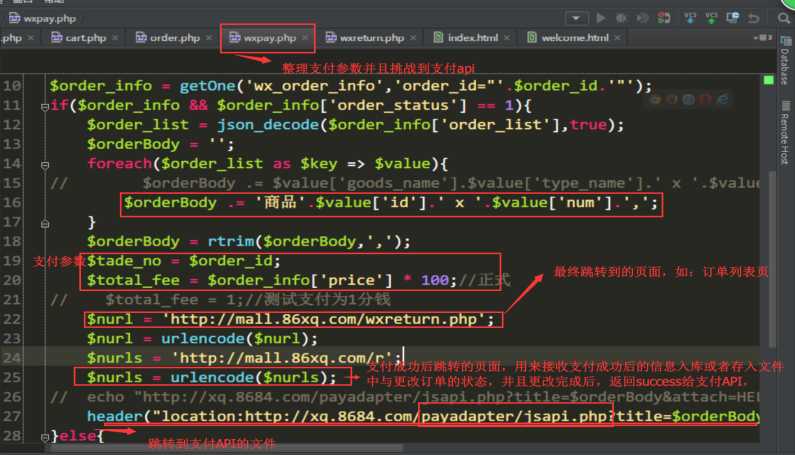Collapse the foreach block on line 14
Screen dimensions: 795x455
[x=45, y=165]
